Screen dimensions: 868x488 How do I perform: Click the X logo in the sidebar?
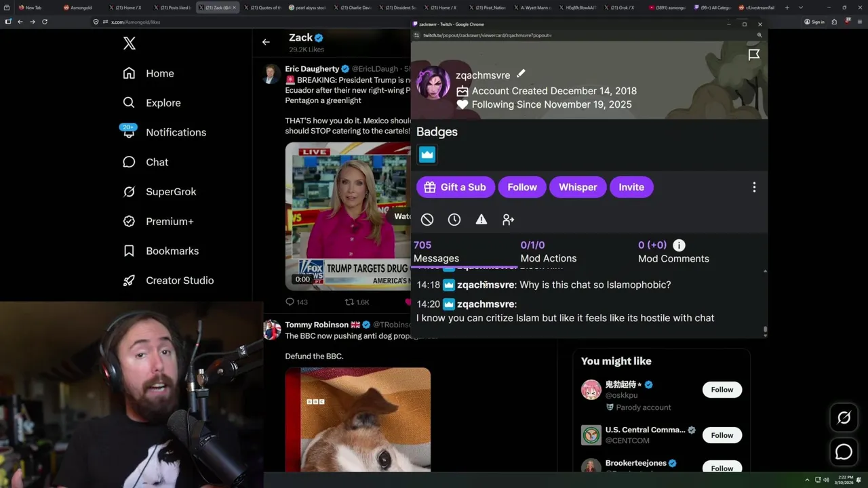[129, 44]
